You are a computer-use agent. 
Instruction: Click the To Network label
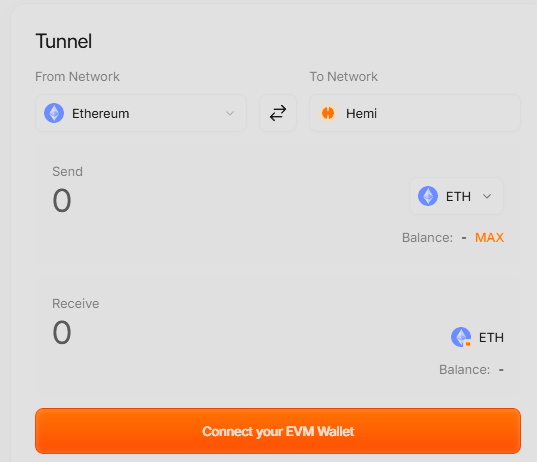344,76
